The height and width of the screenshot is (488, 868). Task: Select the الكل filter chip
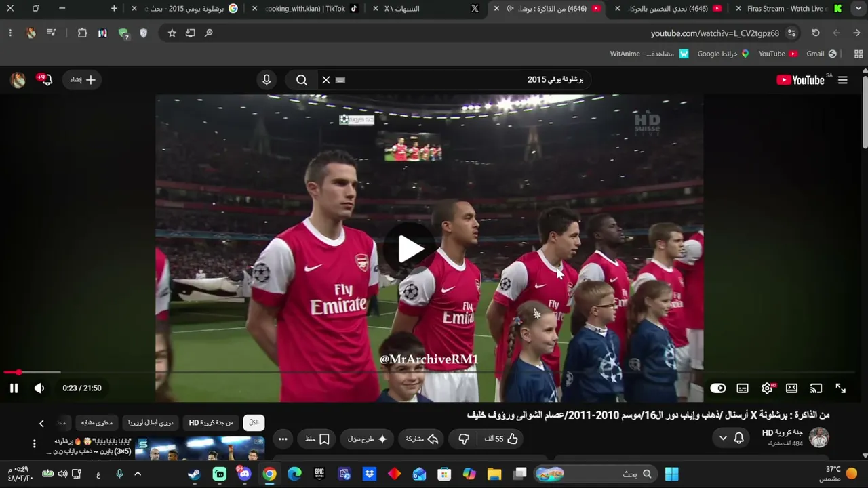click(x=254, y=423)
